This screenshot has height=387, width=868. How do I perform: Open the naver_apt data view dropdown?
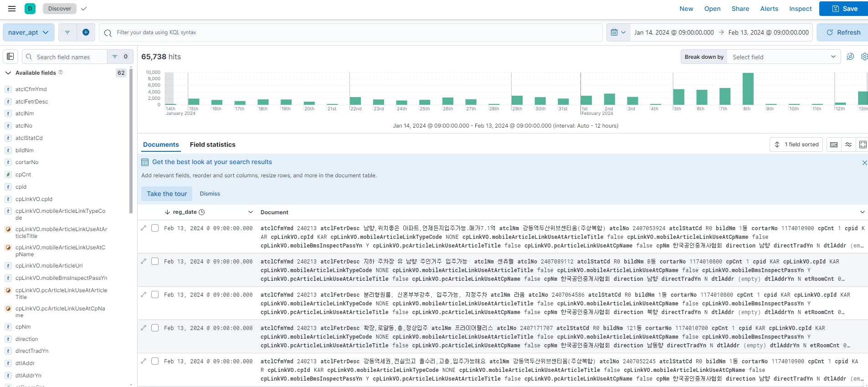(29, 32)
